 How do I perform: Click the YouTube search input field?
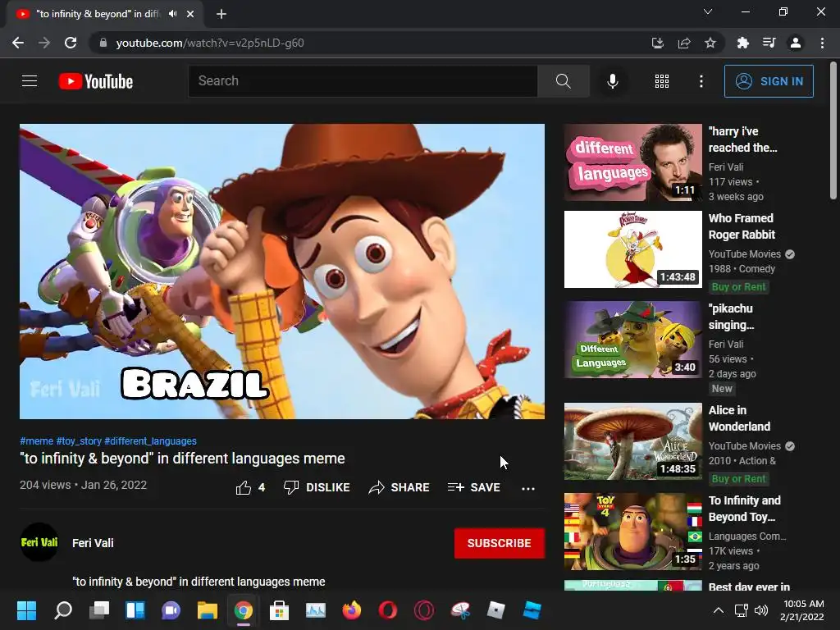coord(363,81)
